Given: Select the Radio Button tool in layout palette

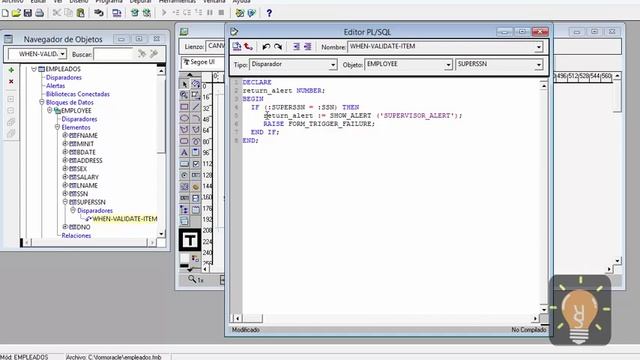Looking at the screenshot, I should 184,176.
